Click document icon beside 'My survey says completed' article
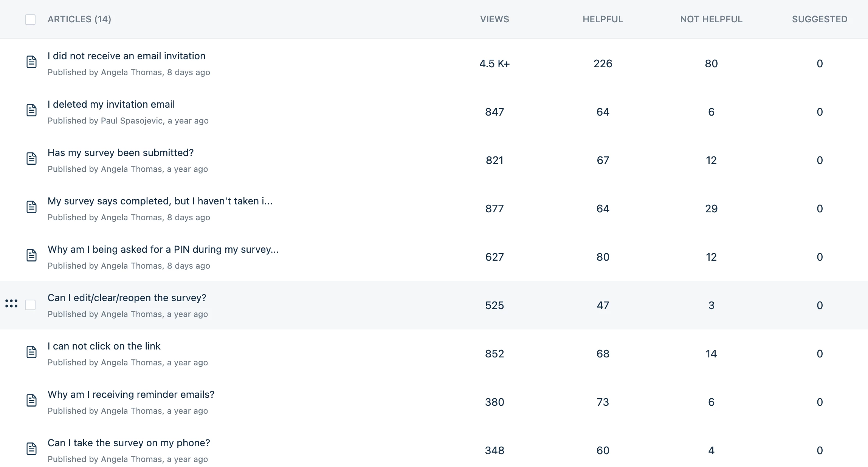This screenshot has width=868, height=467. point(31,207)
